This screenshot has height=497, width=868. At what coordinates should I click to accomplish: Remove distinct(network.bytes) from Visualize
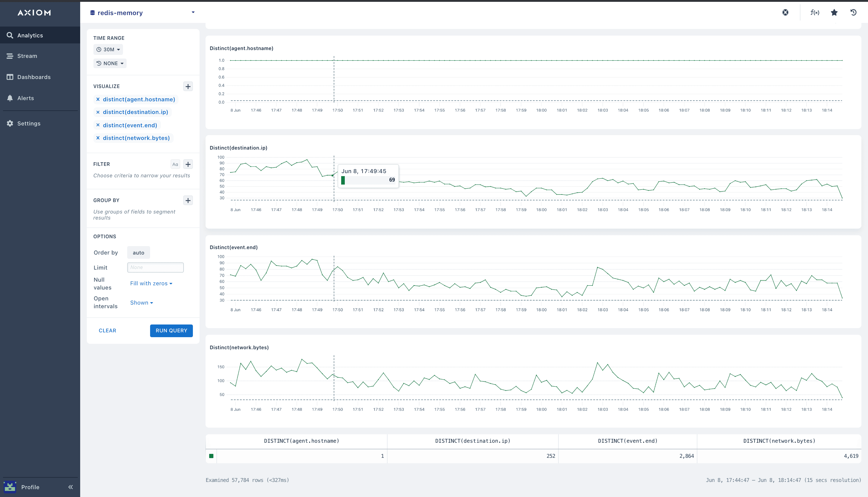click(98, 138)
